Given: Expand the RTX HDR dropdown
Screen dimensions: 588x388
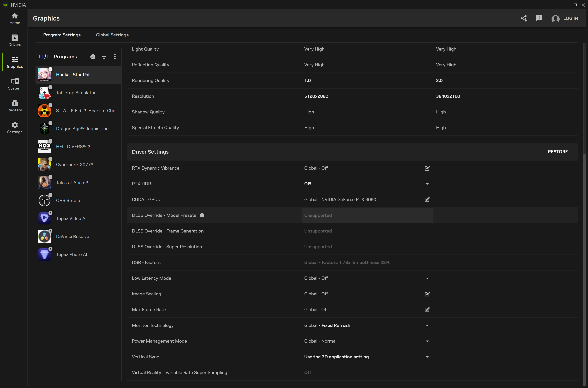Looking at the screenshot, I should (427, 184).
